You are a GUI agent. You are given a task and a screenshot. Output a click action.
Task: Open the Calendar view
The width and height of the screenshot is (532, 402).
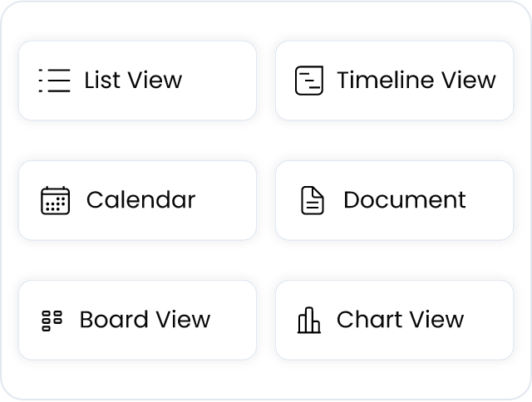tap(137, 200)
